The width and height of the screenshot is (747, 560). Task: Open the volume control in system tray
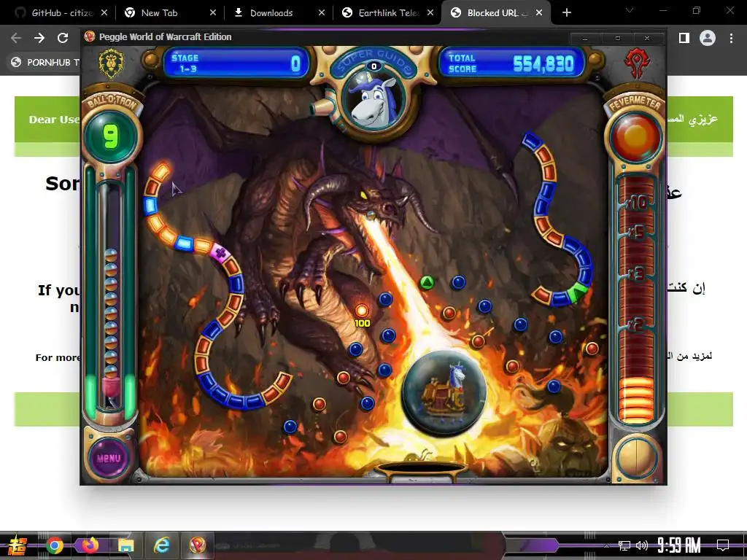pyautogui.click(x=642, y=545)
